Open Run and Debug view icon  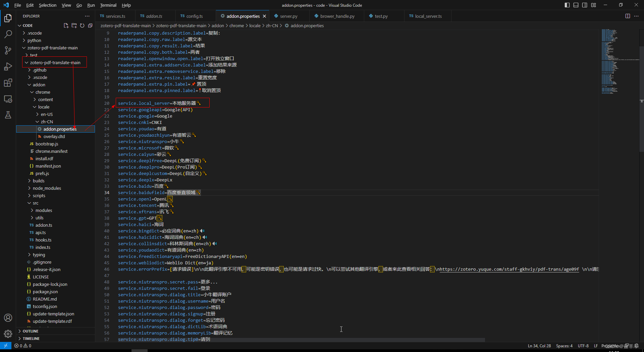click(8, 67)
